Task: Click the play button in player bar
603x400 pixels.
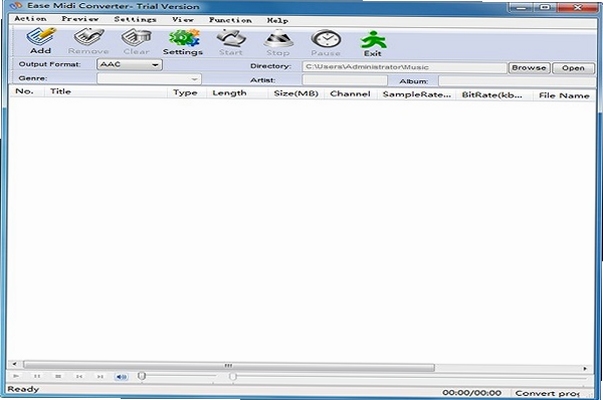Action: click(x=16, y=376)
